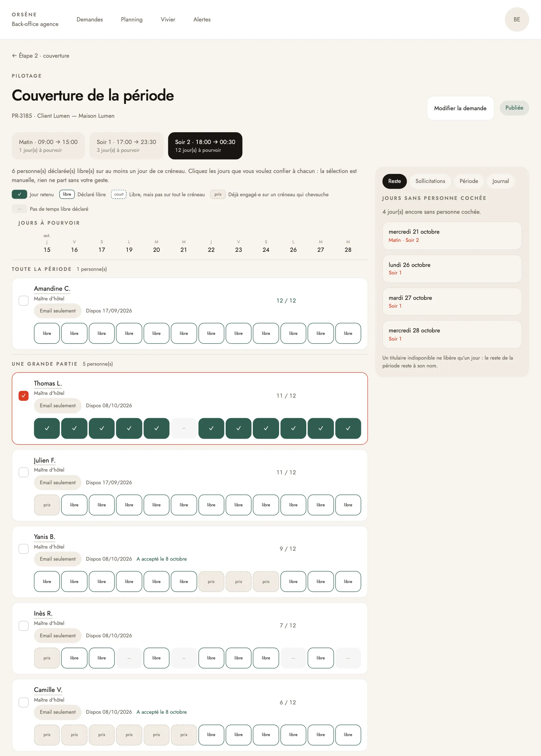The height and width of the screenshot is (756, 541).
Task: Pick Yanis B.'s libre day 26
Action: 293,581
